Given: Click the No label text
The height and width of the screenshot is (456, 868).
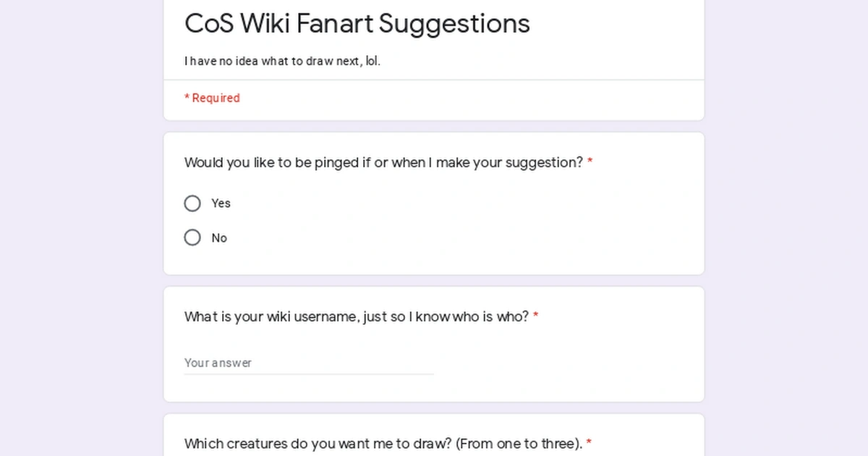Looking at the screenshot, I should click(x=219, y=237).
